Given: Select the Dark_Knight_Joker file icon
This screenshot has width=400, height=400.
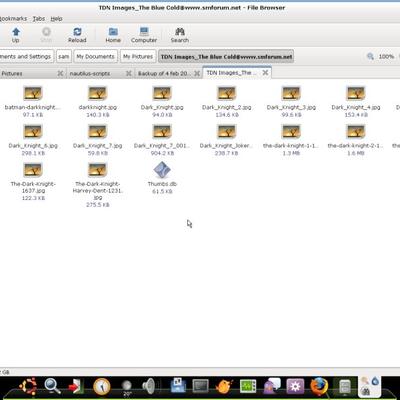Looking at the screenshot, I should pos(227,132).
